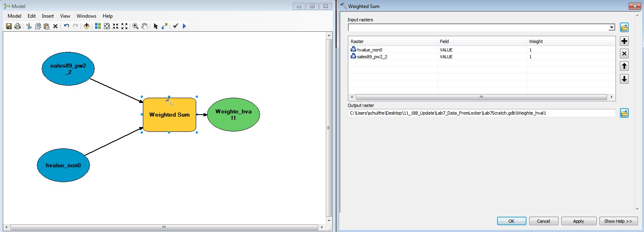The image size is (644, 232).
Task: Validate the entire model with checkmark
Action: (x=175, y=26)
